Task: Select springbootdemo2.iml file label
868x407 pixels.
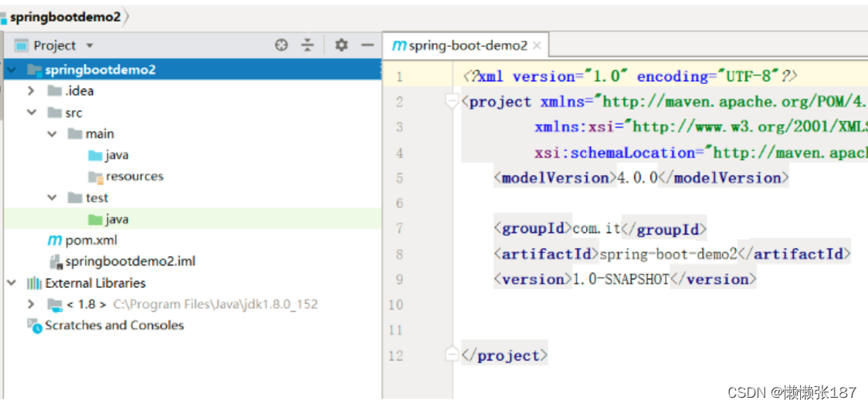Action: coord(130,261)
